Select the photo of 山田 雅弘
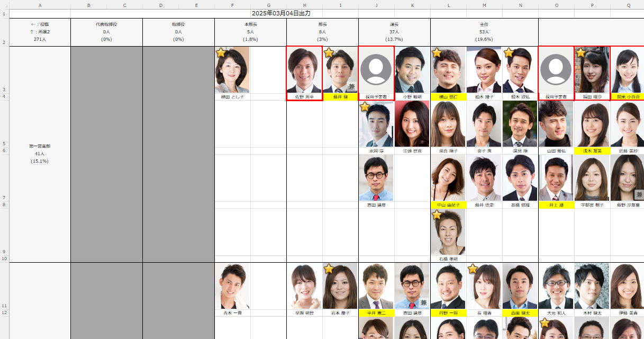 [556, 124]
